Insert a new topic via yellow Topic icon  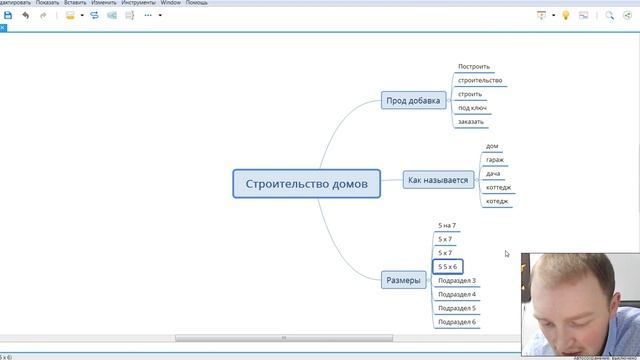tap(70, 16)
